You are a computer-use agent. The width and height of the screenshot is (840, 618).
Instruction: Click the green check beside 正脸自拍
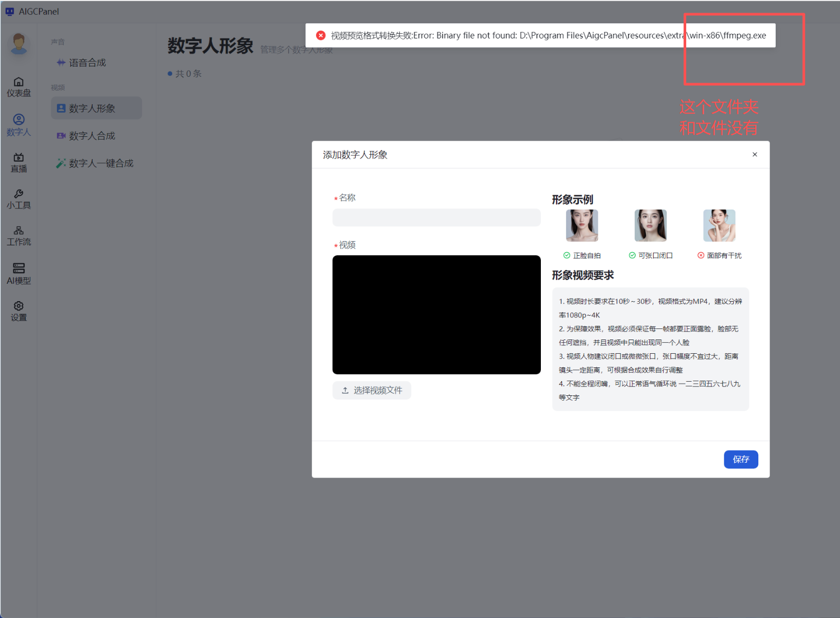[x=567, y=255]
